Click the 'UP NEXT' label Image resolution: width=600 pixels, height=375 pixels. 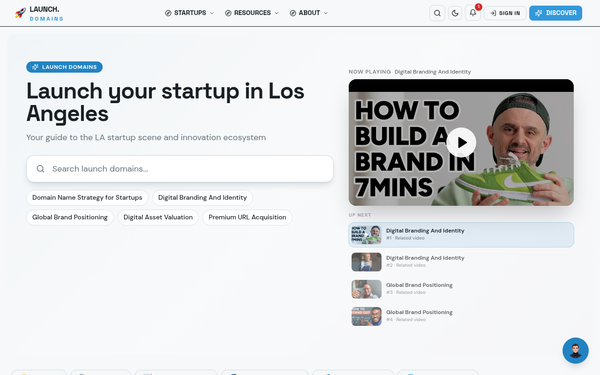coord(360,215)
